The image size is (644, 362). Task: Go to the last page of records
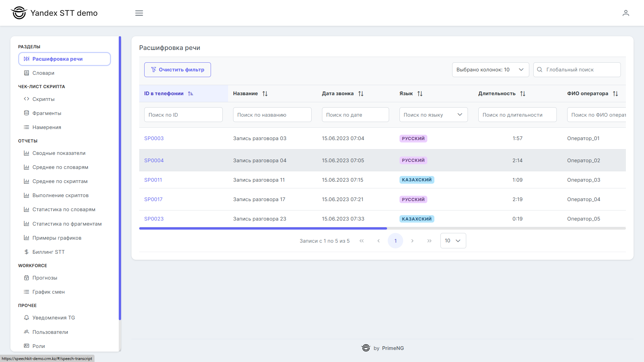click(x=429, y=241)
